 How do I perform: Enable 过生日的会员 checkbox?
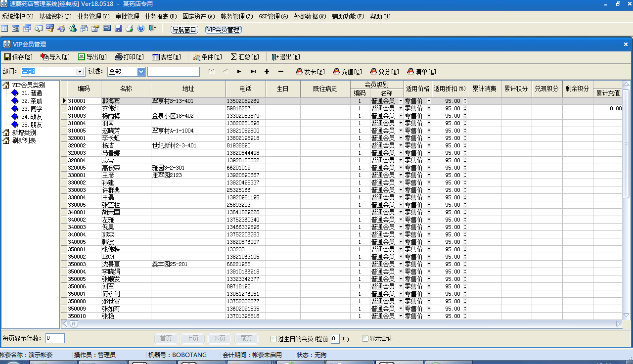273,339
